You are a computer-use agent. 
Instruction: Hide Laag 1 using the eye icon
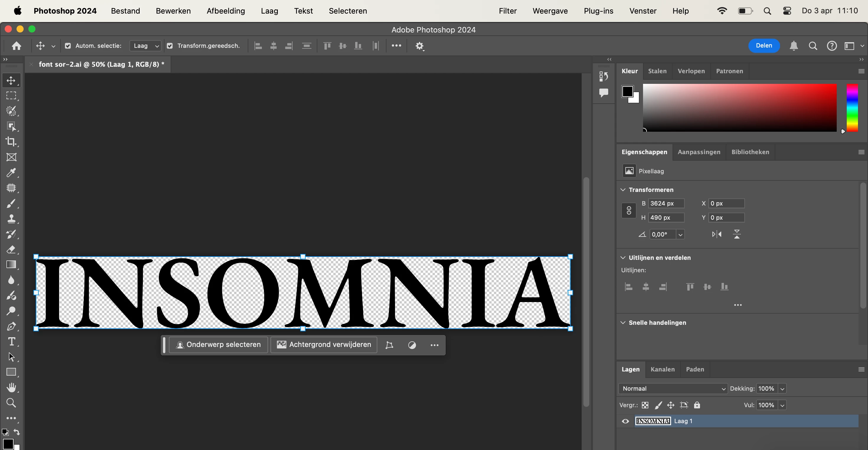(x=625, y=421)
